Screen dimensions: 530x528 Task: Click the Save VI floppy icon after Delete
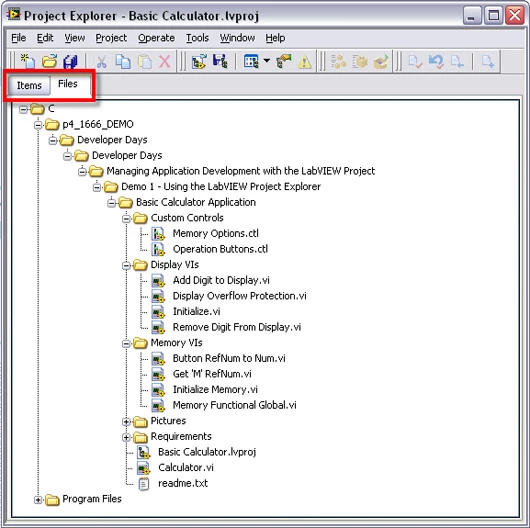click(x=220, y=62)
